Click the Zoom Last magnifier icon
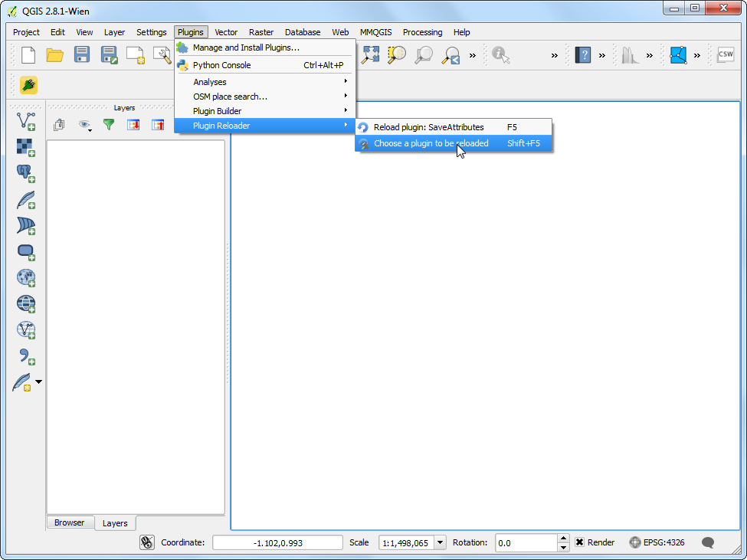This screenshot has height=560, width=747. coord(450,54)
